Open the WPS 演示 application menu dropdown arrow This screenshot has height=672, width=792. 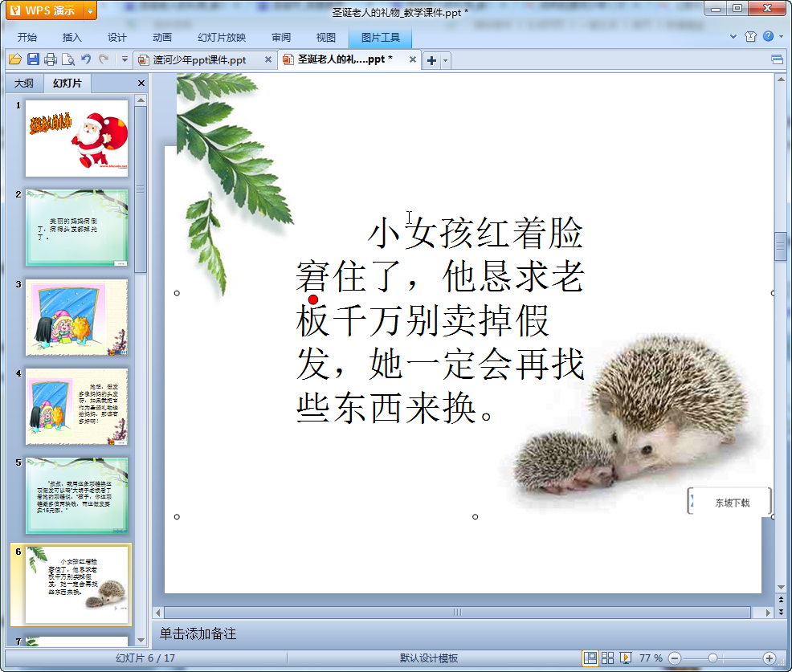pyautogui.click(x=90, y=10)
